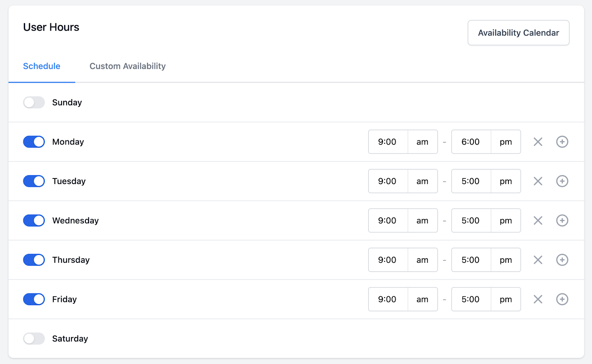Add another time slot for Monday

pos(562,142)
